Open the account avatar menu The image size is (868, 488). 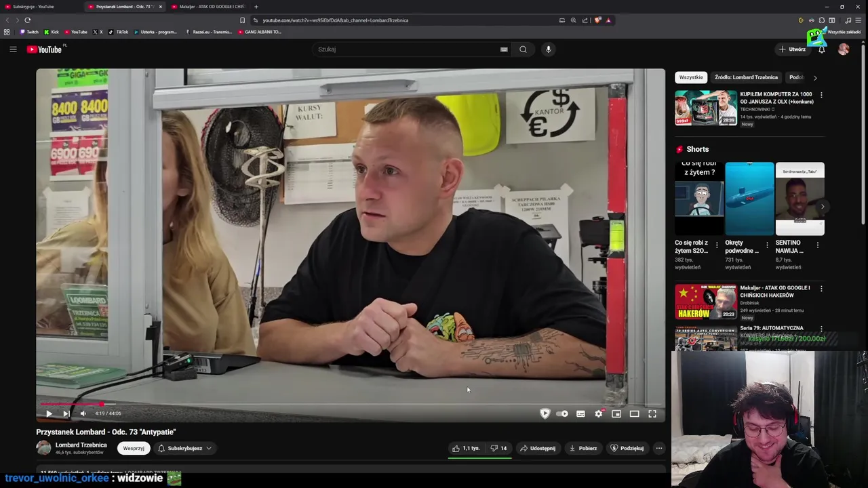(x=844, y=49)
